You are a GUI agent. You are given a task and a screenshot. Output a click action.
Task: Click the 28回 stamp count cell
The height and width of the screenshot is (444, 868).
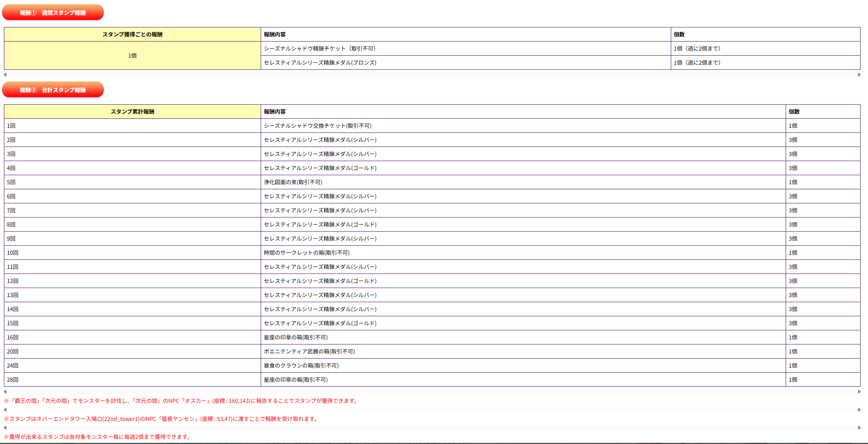click(13, 380)
